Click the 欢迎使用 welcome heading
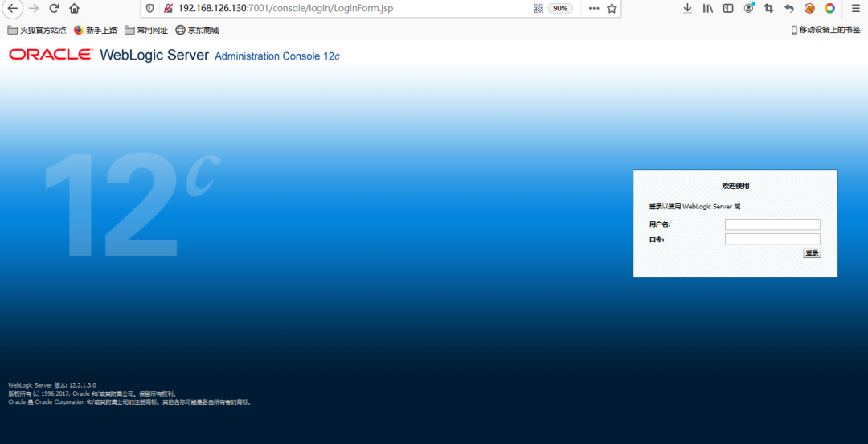This screenshot has width=868, height=444. click(x=735, y=187)
